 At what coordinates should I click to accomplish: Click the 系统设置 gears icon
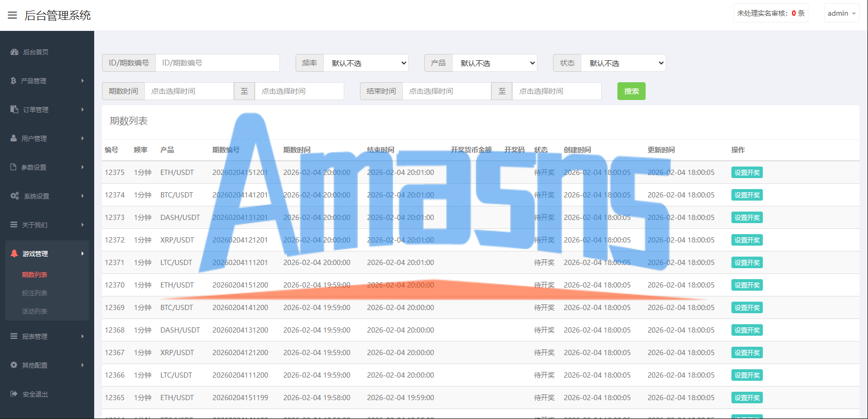click(15, 196)
